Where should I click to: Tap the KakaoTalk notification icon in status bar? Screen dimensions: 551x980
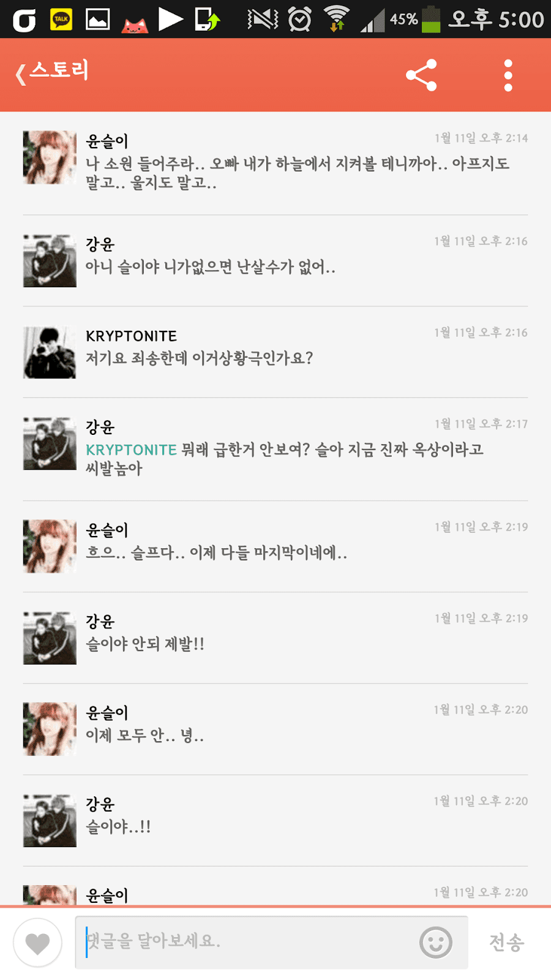coord(61,20)
